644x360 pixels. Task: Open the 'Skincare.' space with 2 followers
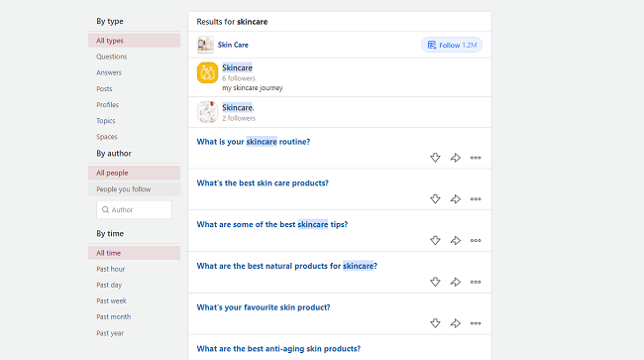238,108
